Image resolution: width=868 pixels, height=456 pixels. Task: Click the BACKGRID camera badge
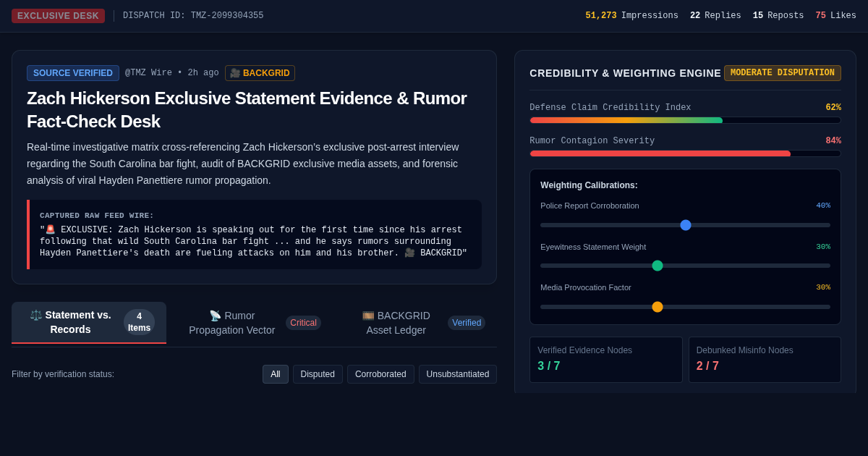point(260,73)
